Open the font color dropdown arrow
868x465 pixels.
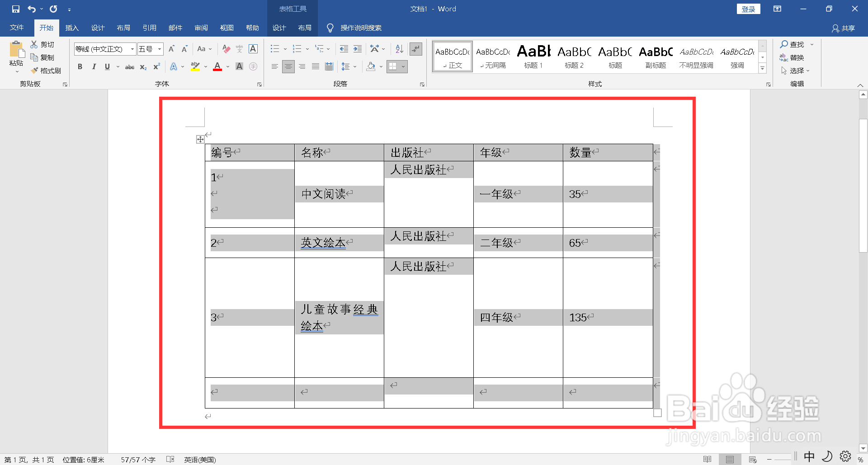[227, 66]
